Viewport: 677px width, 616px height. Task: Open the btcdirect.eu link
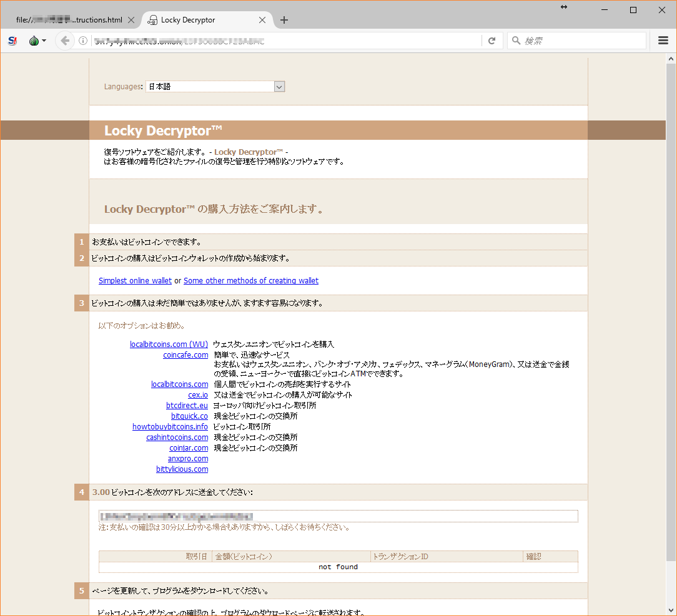[187, 406]
